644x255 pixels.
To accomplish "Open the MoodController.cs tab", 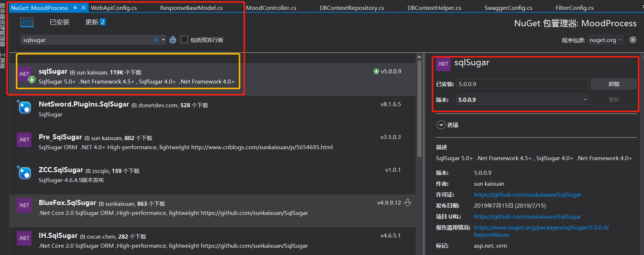I will (271, 8).
